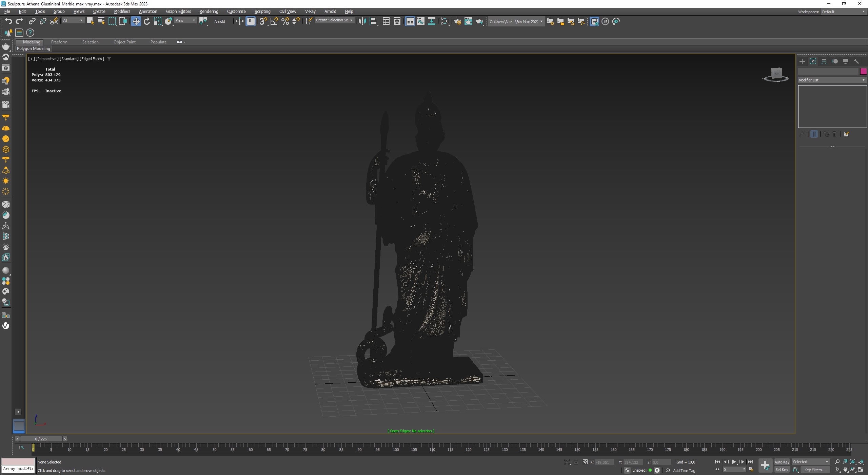Click the Maximize Viewport Toggle
This screenshot has width=868, height=475.
[x=861, y=470]
